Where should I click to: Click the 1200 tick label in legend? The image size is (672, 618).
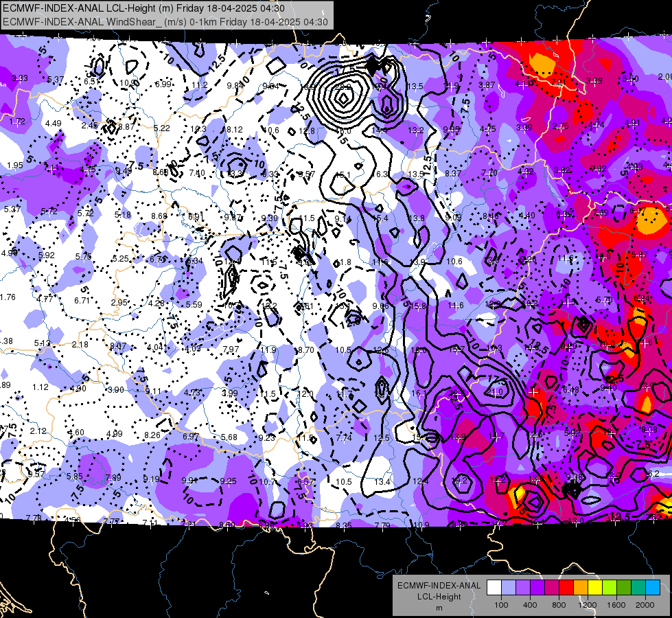[x=587, y=605]
